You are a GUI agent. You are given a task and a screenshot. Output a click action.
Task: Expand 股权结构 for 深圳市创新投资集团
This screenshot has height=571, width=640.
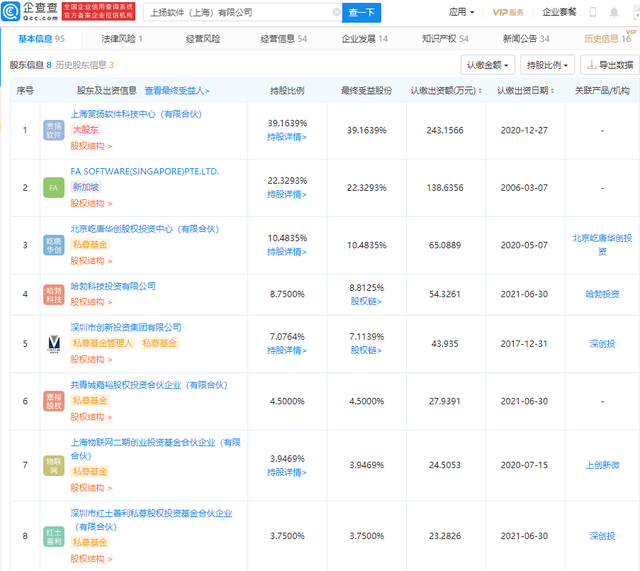91,359
